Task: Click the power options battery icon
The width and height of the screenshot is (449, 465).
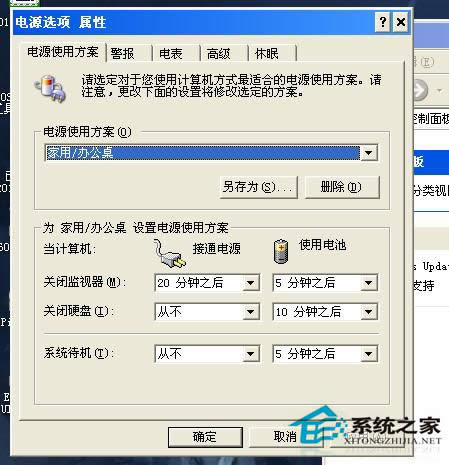Action: click(x=50, y=88)
